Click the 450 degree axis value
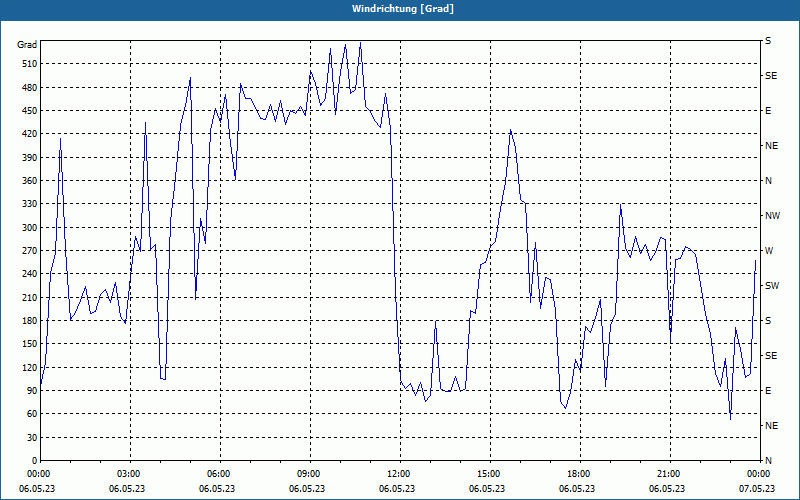800x500 pixels. coord(30,111)
